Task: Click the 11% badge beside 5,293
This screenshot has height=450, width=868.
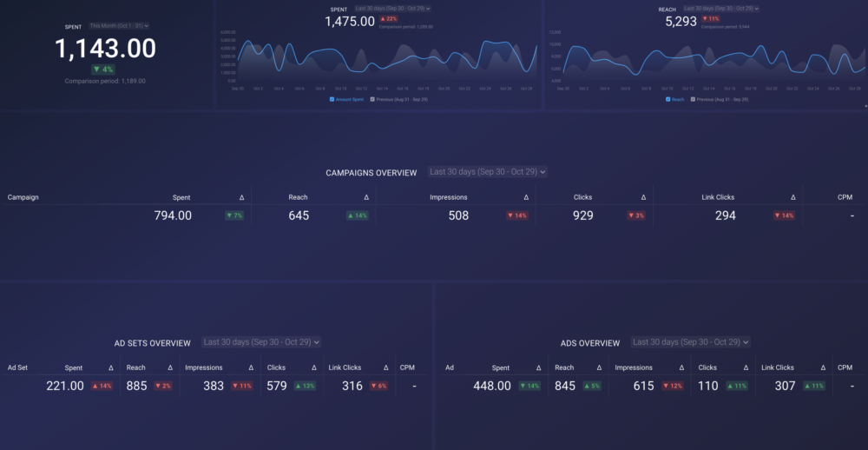Action: (x=711, y=19)
